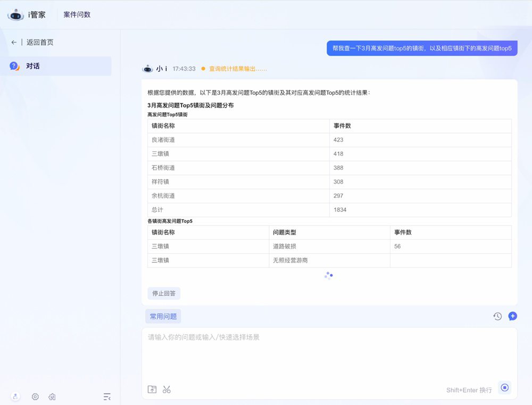Select the 423 event count cell
Screen dimensions: 532x405
tap(420, 140)
